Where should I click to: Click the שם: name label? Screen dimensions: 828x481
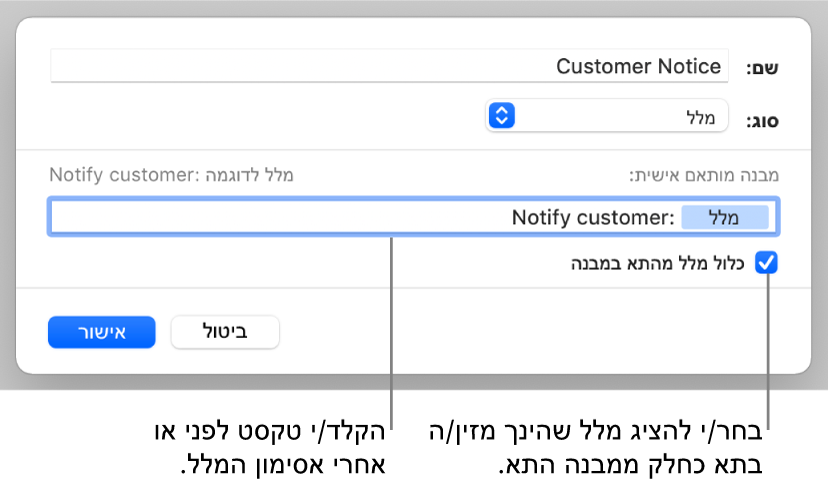pos(762,68)
